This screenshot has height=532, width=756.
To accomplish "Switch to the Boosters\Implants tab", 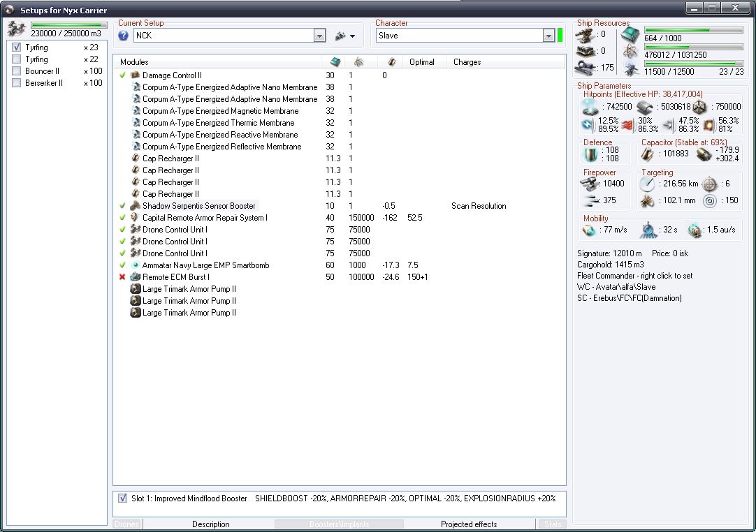I will click(x=339, y=524).
